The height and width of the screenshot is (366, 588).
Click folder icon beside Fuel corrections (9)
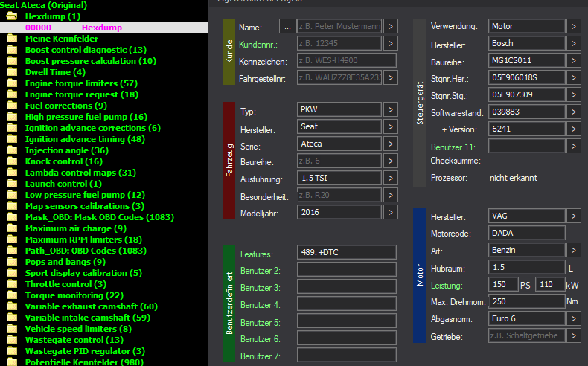12,106
